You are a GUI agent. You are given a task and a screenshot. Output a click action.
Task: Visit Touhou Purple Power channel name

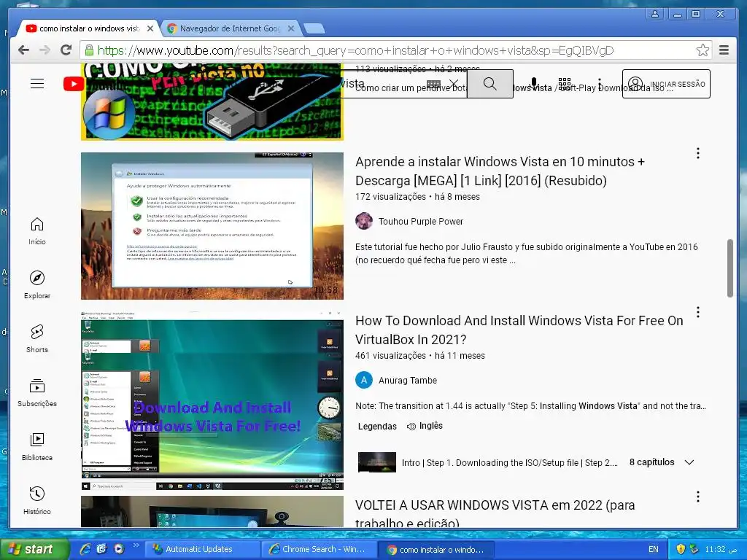[421, 222]
